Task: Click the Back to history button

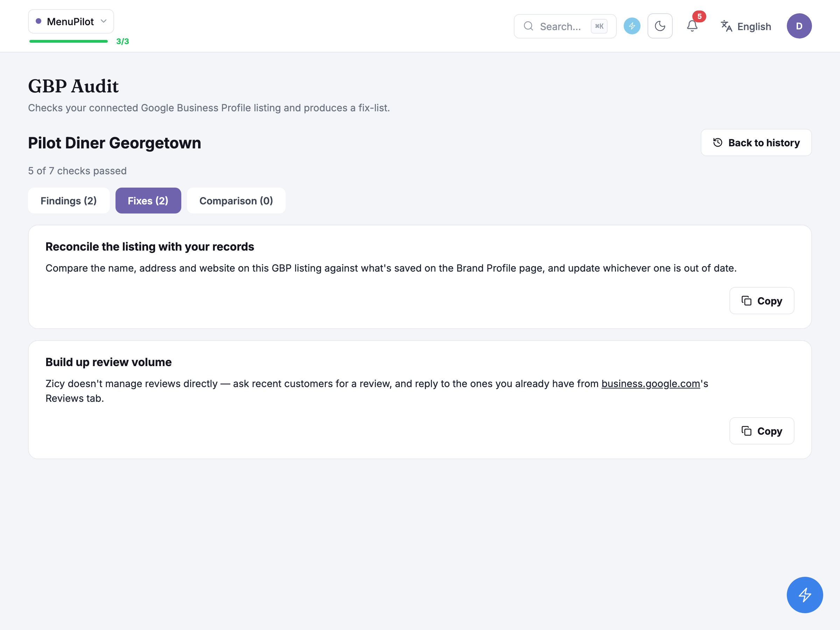Action: [x=756, y=143]
